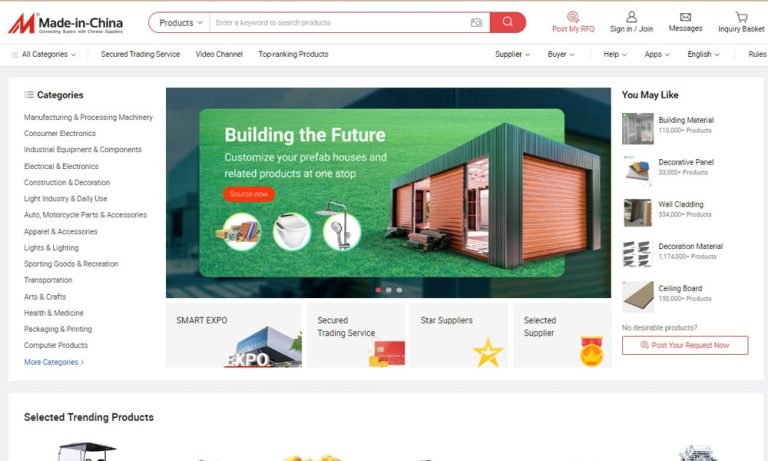The image size is (768, 461).
Task: Click the Source now banner button
Action: [x=249, y=194]
